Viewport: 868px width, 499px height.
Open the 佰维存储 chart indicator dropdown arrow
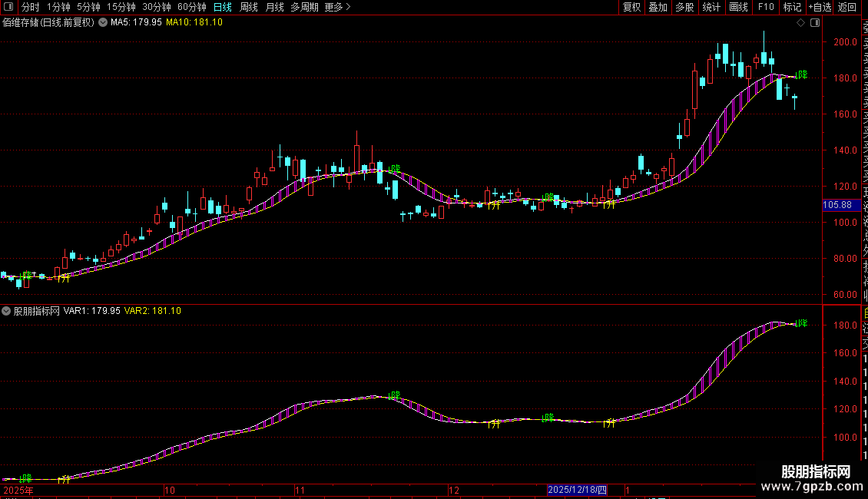[x=103, y=23]
